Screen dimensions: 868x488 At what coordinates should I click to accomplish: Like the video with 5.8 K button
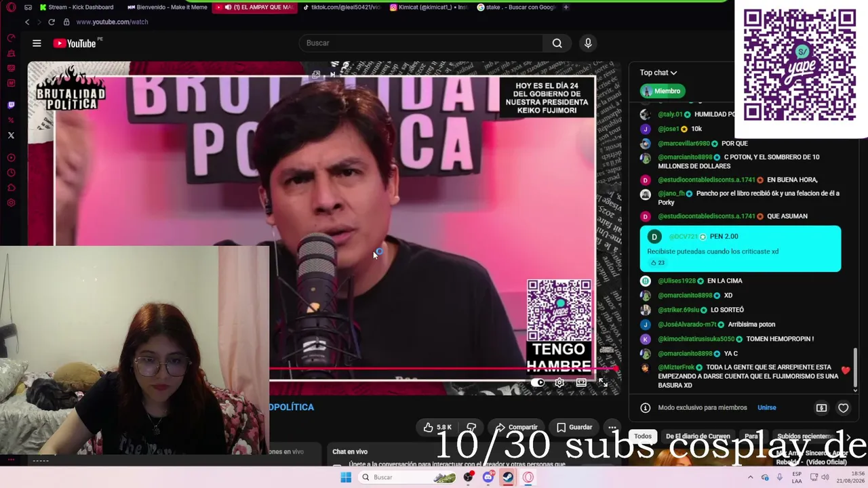pos(437,428)
